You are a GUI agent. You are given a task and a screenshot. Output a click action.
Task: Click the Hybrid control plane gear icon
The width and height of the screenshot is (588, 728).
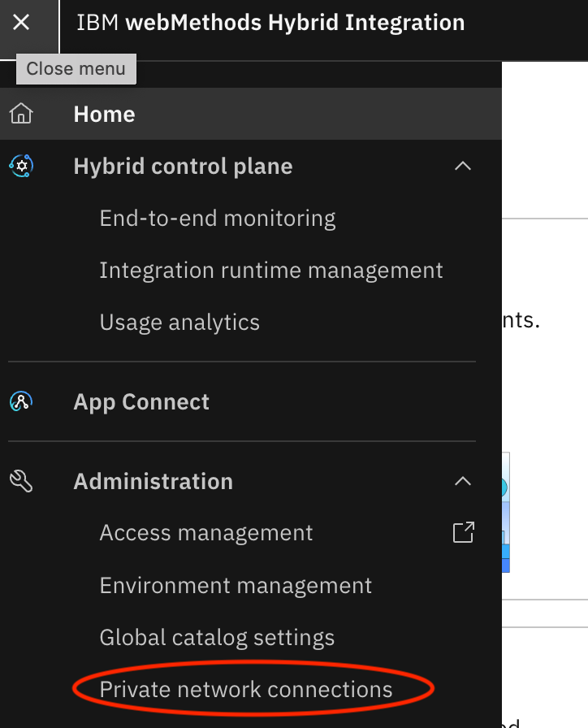tap(24, 166)
